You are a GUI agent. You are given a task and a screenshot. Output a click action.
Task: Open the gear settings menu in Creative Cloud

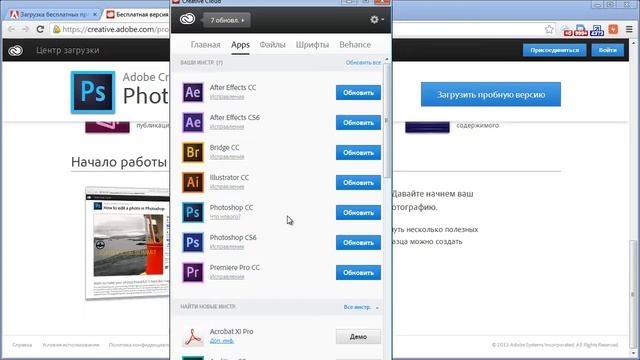[x=376, y=19]
